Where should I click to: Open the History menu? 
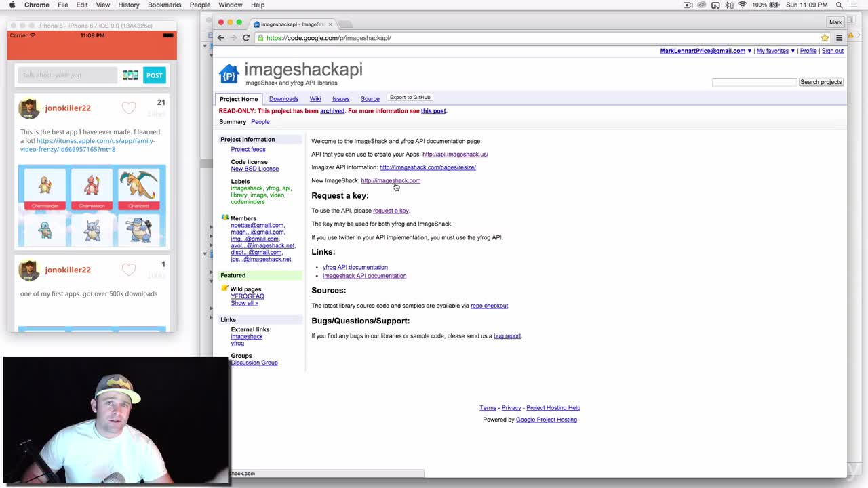click(x=128, y=5)
